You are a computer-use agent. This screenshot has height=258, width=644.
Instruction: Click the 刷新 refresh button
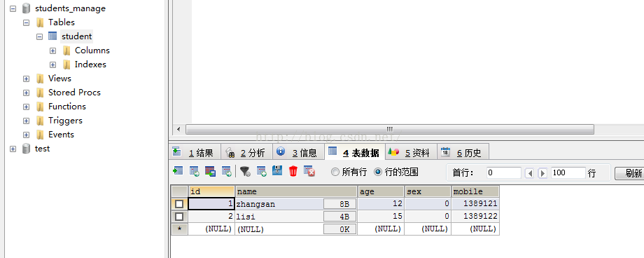pyautogui.click(x=629, y=173)
